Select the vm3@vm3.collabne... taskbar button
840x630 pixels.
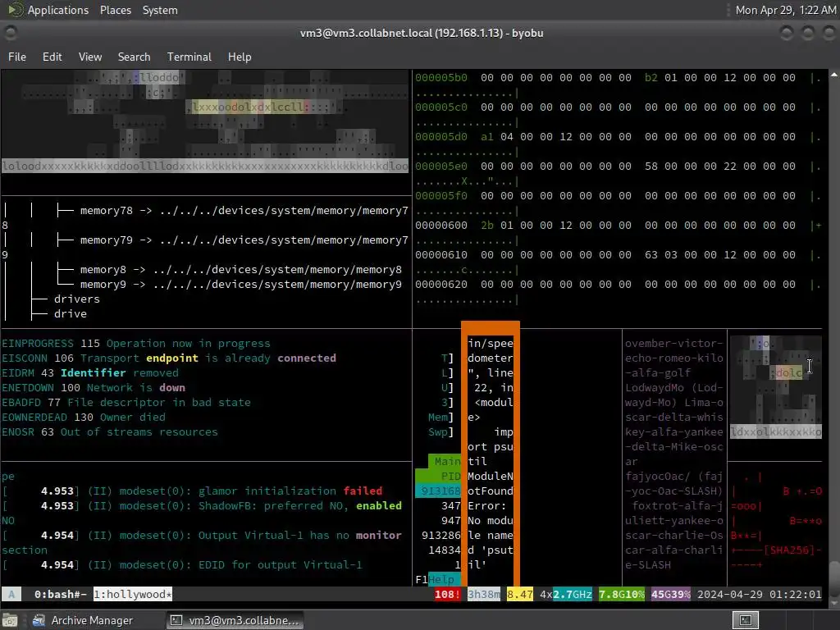tap(235, 620)
